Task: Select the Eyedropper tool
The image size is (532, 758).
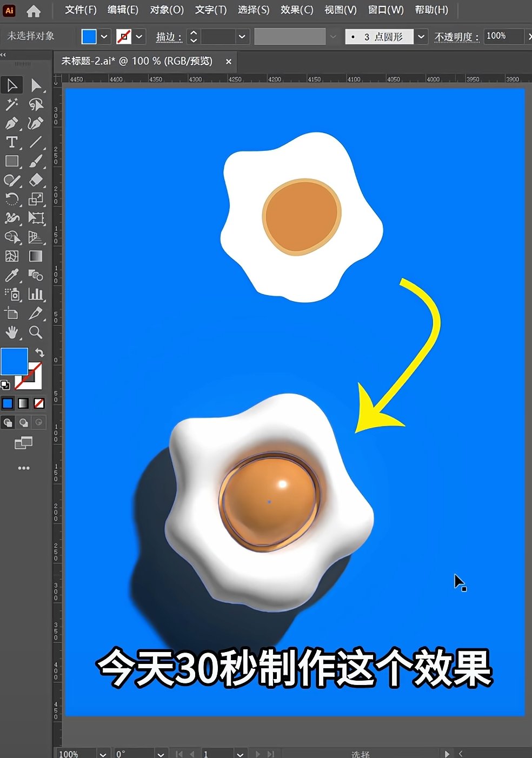Action: pos(11,275)
